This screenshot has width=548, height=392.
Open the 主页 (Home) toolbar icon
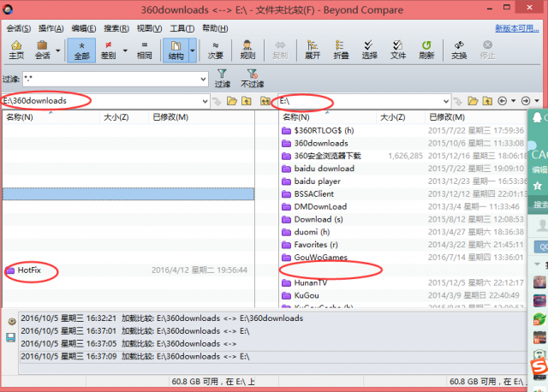coord(16,50)
